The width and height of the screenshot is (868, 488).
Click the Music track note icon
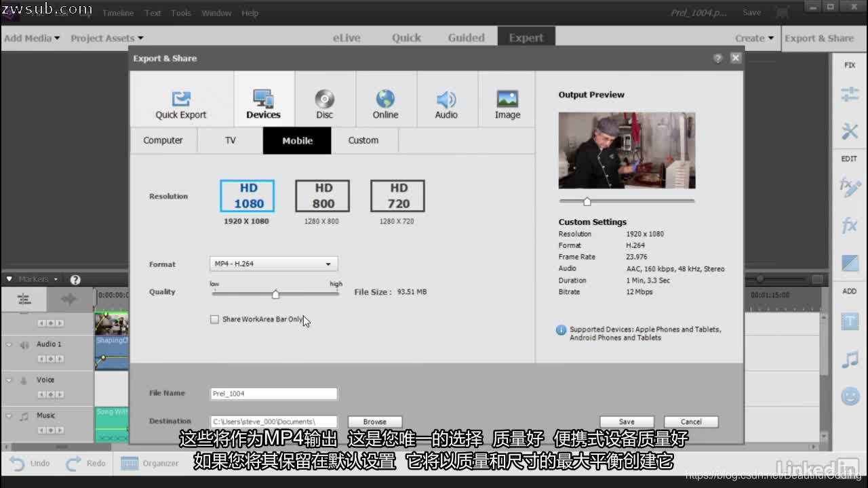[x=24, y=416]
